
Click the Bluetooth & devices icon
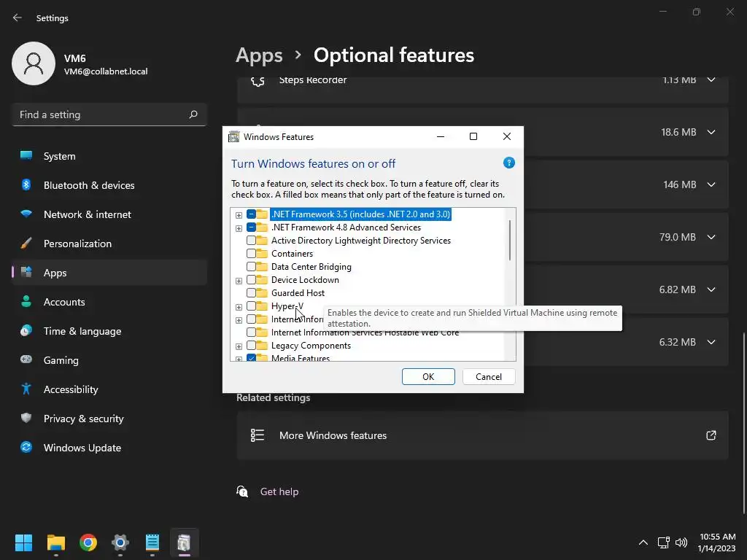click(x=26, y=185)
